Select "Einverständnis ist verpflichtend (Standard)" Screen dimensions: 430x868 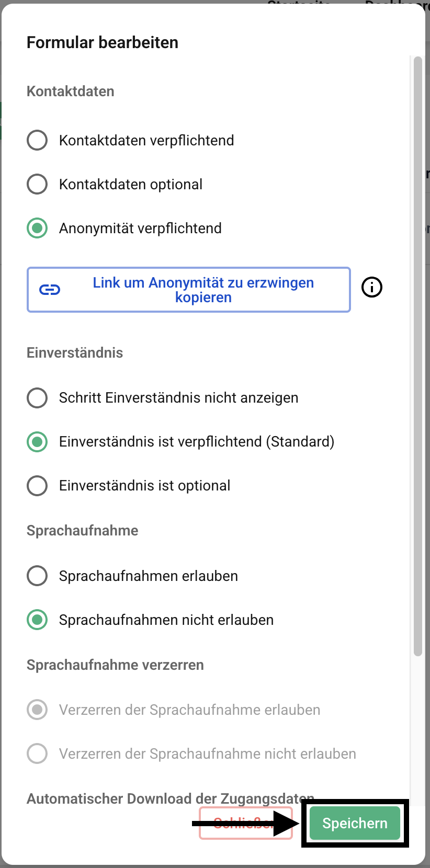[x=37, y=441]
